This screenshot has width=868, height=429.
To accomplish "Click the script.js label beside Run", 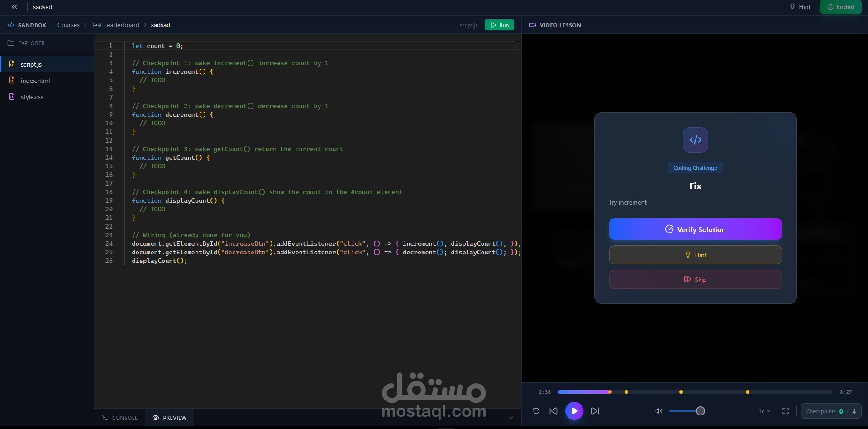I will [468, 25].
